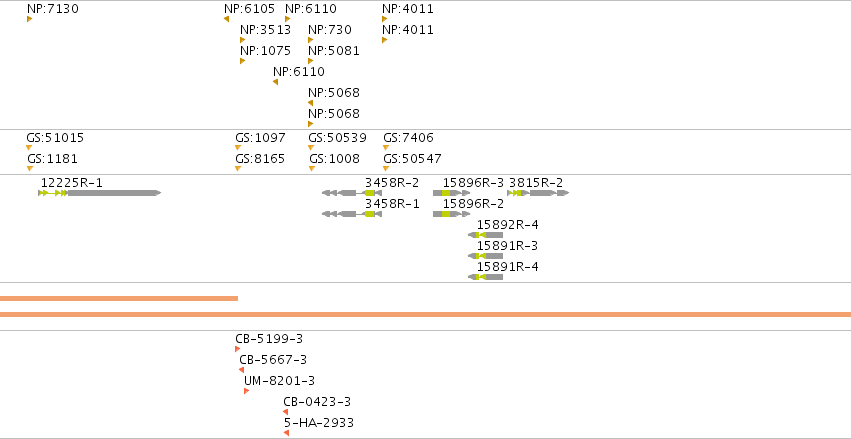851x439 pixels.
Task: Click the red marker under UM-8201-3
Action: (x=246, y=391)
